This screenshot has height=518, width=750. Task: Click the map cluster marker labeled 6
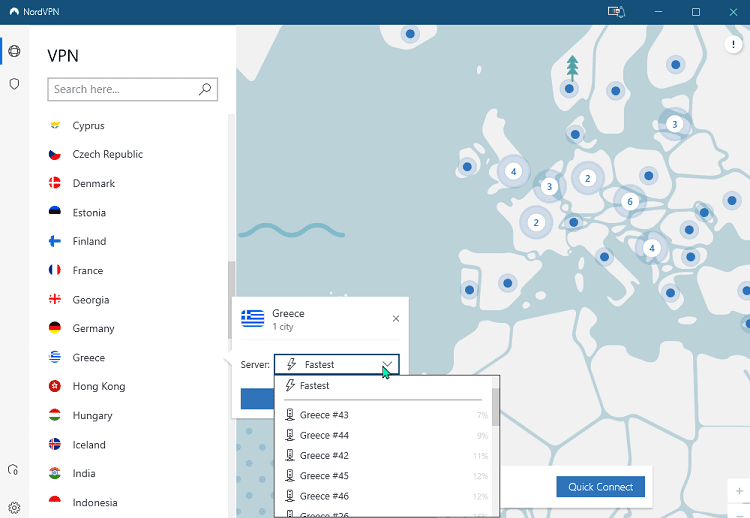629,201
